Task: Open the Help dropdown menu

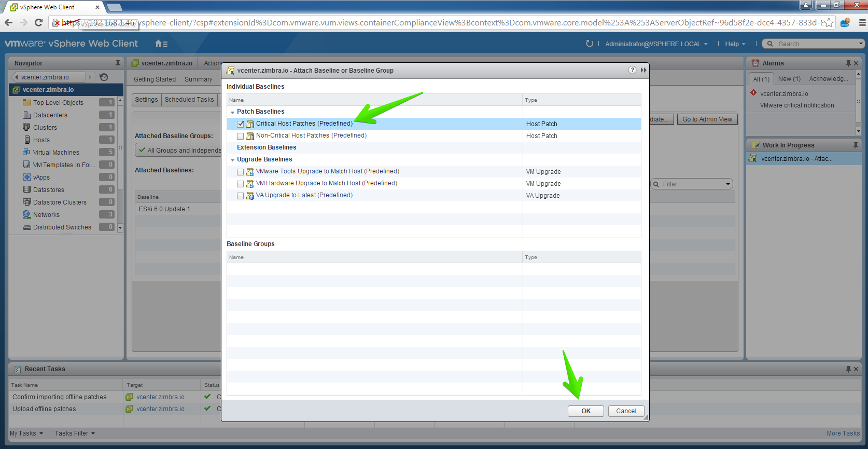Action: click(735, 44)
